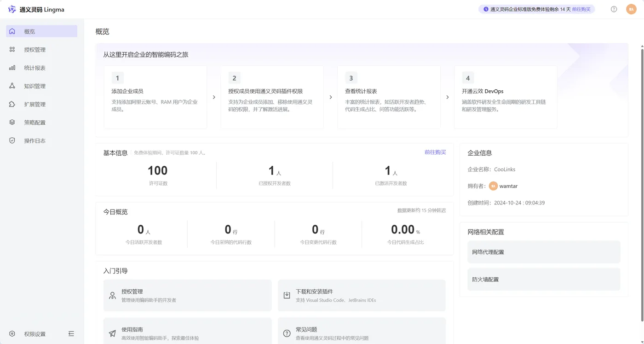
Task: Open 使用指南 guide card
Action: click(187, 331)
